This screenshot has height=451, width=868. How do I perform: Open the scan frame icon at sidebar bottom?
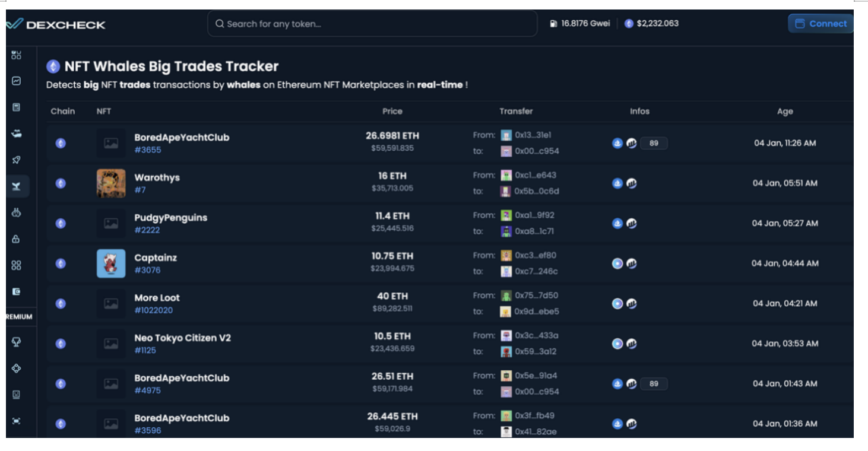pyautogui.click(x=17, y=421)
